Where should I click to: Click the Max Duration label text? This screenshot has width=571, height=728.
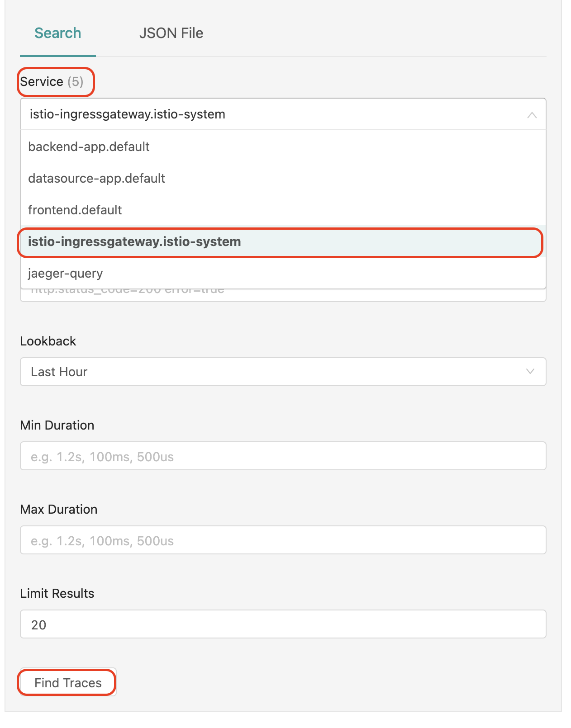click(x=59, y=509)
